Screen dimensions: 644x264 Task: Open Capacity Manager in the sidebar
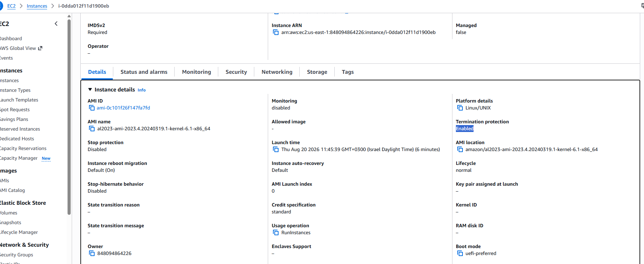tap(18, 158)
